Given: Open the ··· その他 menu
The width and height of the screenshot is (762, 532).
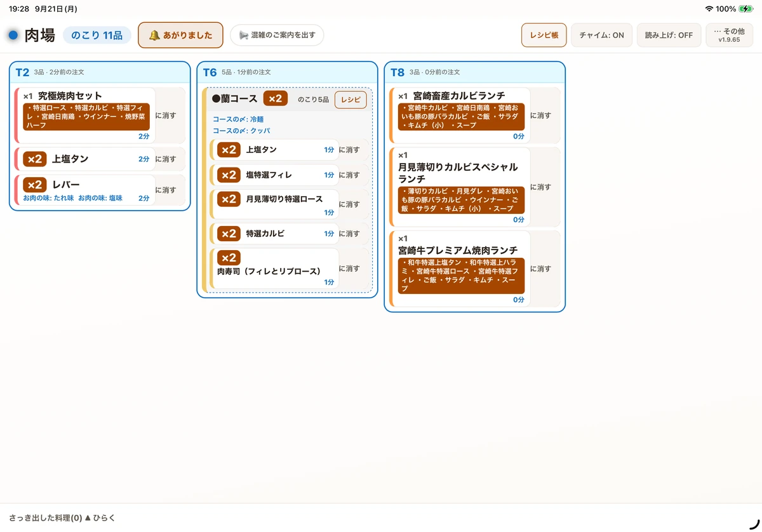Looking at the screenshot, I should click(x=729, y=36).
